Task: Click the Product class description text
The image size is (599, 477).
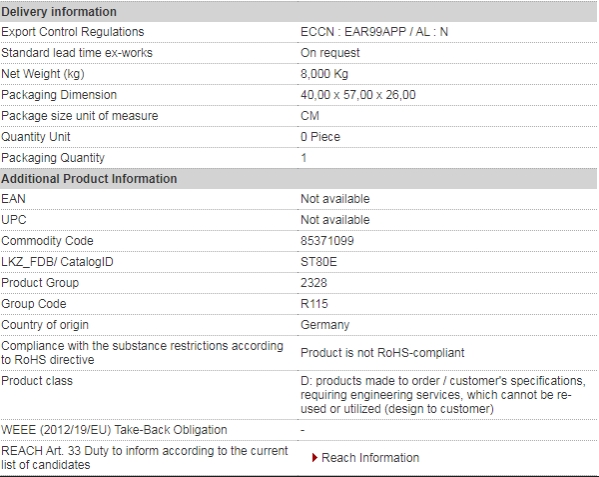Action: pos(443,395)
